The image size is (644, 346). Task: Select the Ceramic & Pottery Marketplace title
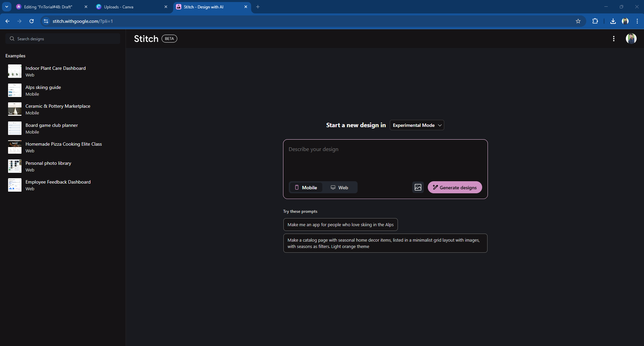[58, 106]
